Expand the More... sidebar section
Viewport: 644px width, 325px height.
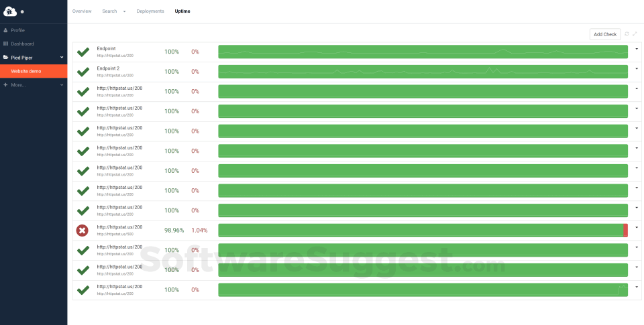pos(62,84)
